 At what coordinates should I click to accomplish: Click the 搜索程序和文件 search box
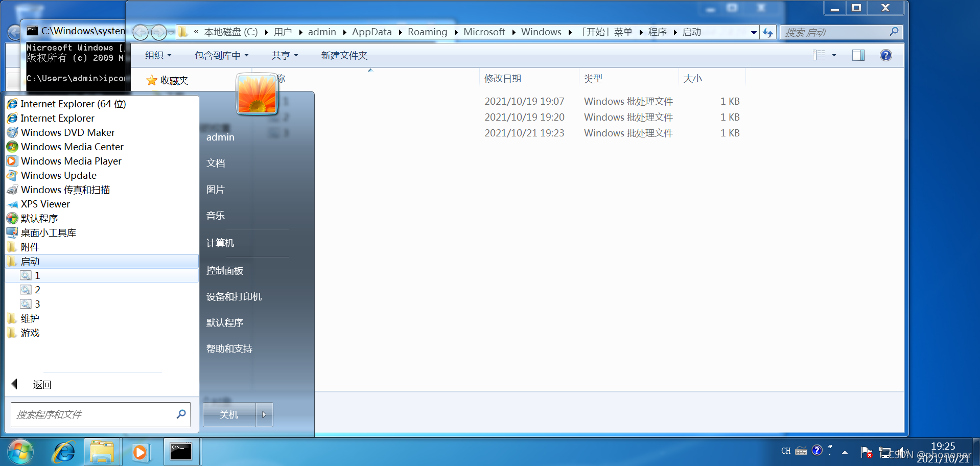100,414
